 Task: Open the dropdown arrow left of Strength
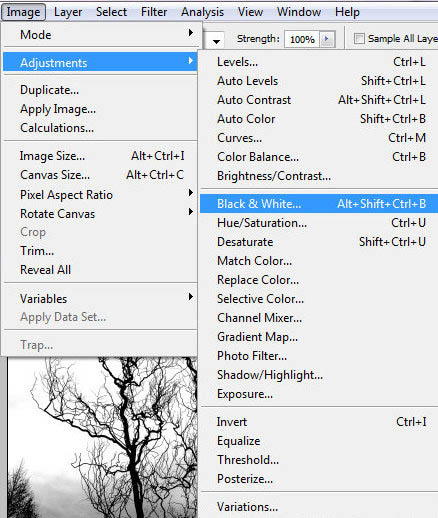pyautogui.click(x=216, y=41)
